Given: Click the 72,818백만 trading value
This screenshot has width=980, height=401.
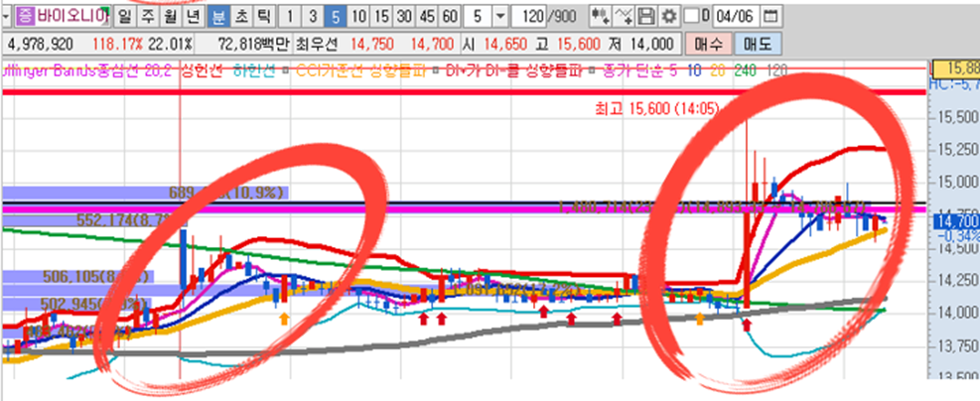Looking at the screenshot, I should (x=255, y=45).
